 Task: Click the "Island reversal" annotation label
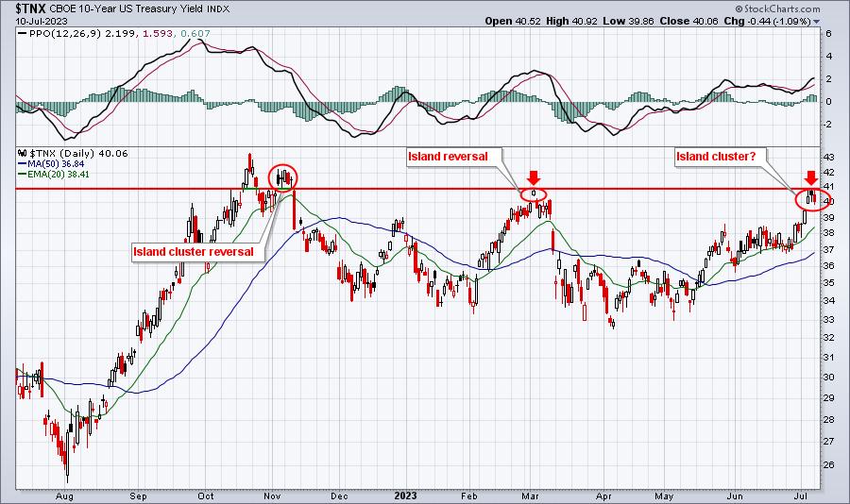[x=448, y=157]
